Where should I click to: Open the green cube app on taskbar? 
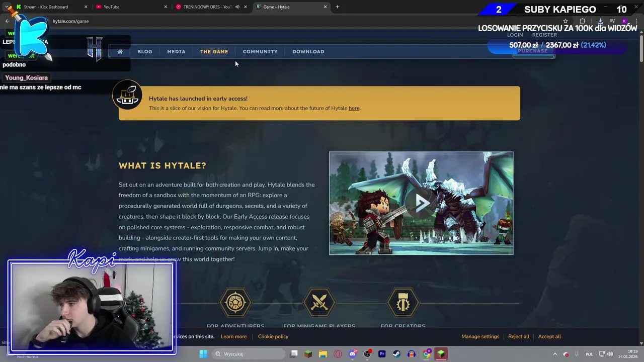[441, 354]
